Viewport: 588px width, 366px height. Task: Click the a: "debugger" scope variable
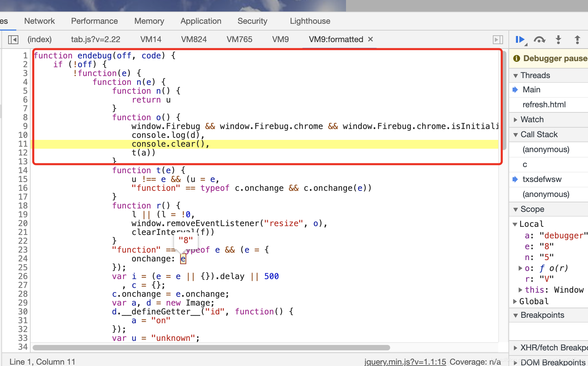(x=556, y=236)
